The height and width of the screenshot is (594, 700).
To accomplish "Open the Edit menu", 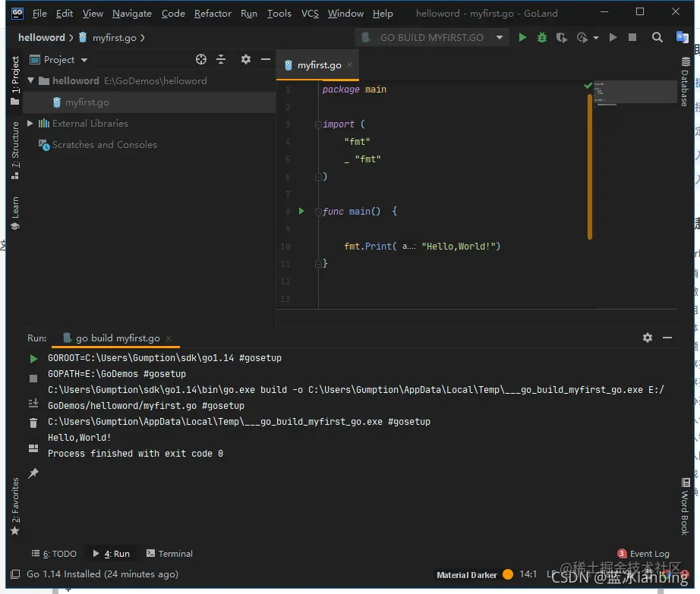I will click(65, 14).
